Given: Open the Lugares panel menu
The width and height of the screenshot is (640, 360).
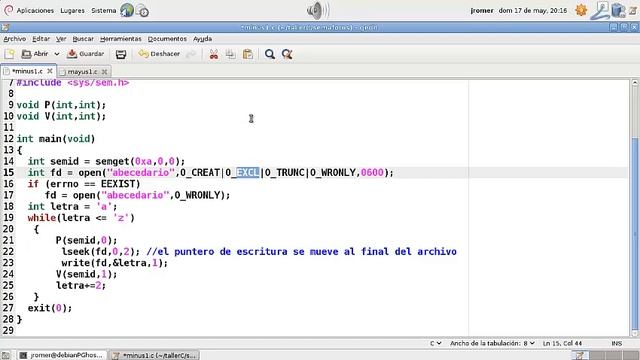Looking at the screenshot, I should pyautogui.click(x=72, y=10).
